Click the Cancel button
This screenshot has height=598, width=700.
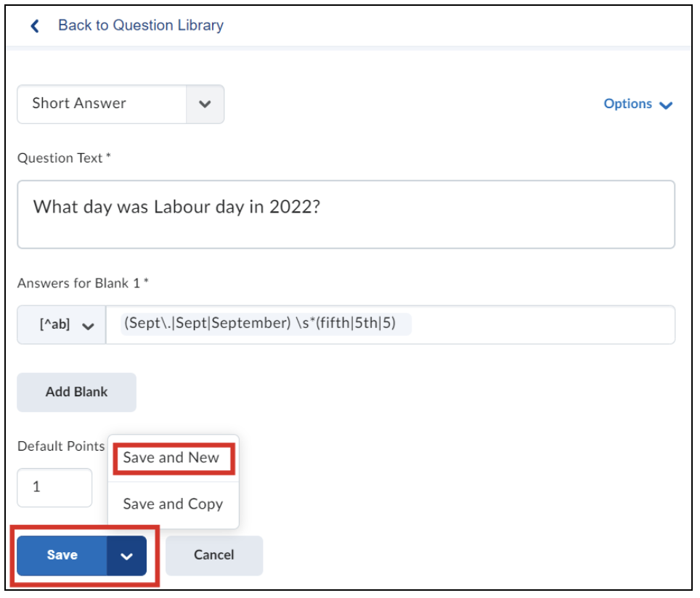(x=213, y=555)
